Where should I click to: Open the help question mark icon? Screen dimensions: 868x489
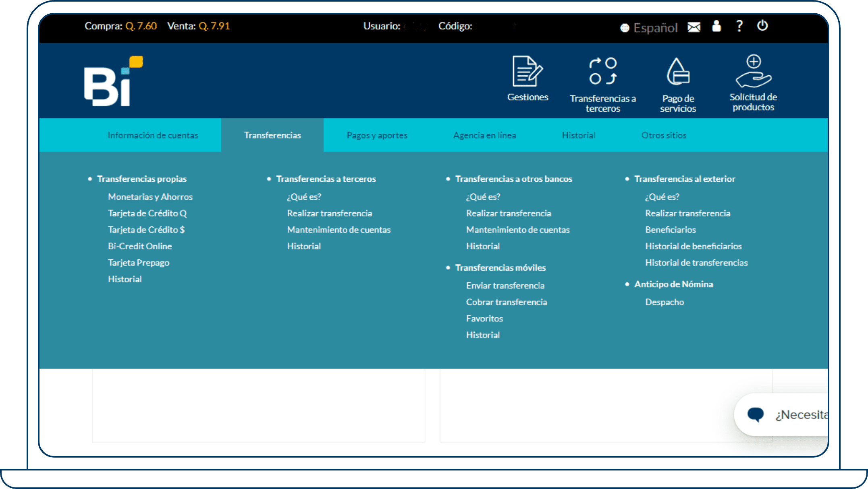click(x=739, y=26)
